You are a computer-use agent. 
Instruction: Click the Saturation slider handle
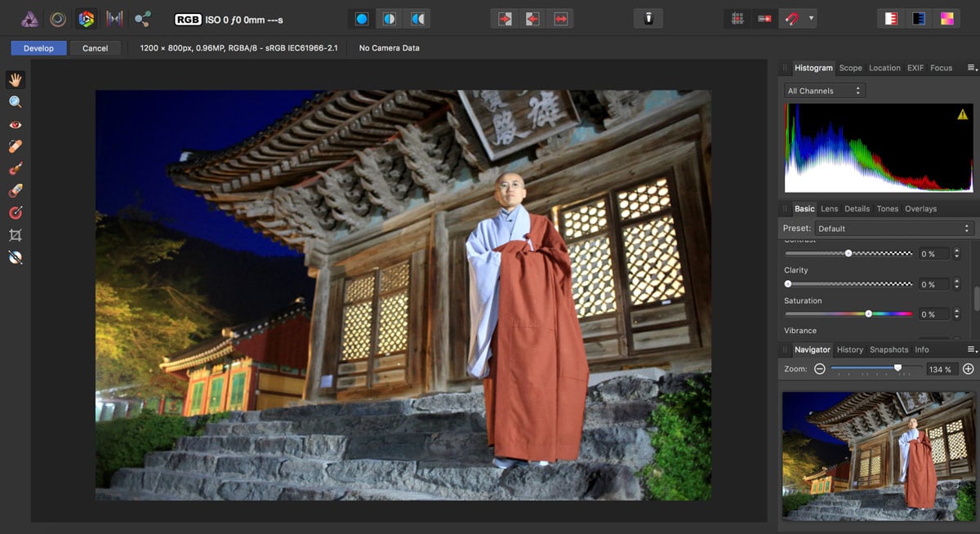pyautogui.click(x=868, y=314)
